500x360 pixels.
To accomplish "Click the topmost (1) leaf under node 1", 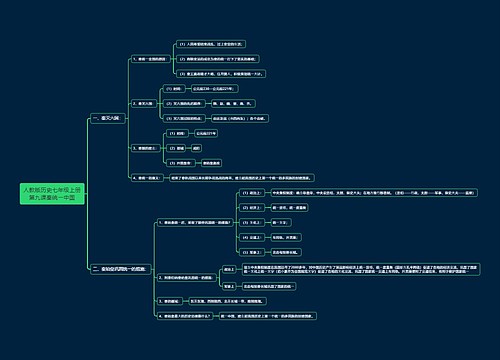I will coord(211,44).
